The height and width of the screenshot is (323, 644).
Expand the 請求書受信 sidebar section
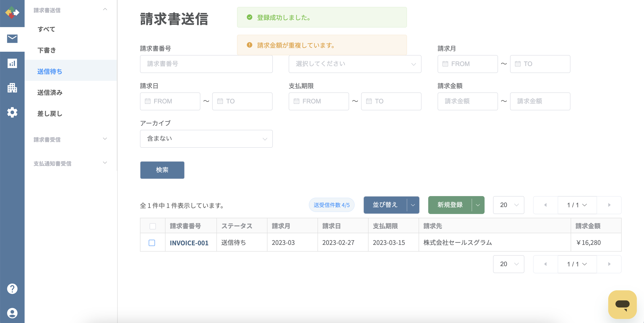(105, 139)
